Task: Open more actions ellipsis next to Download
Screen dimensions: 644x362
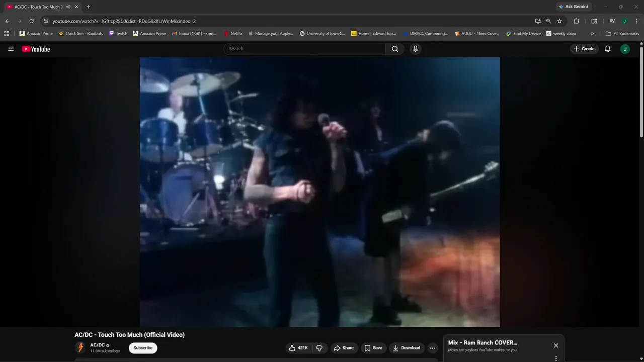Action: 432,348
